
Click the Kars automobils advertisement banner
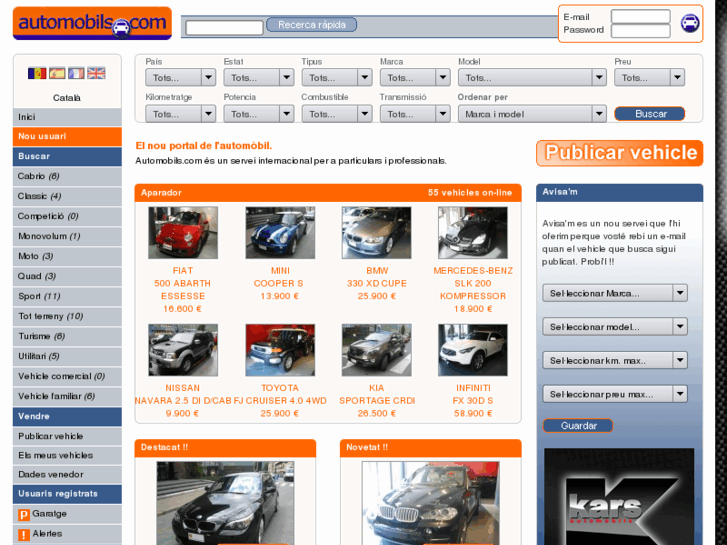tap(619, 496)
